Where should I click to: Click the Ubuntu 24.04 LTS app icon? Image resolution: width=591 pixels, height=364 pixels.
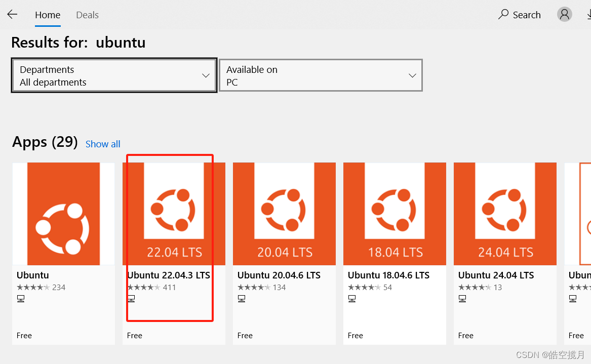click(x=505, y=214)
